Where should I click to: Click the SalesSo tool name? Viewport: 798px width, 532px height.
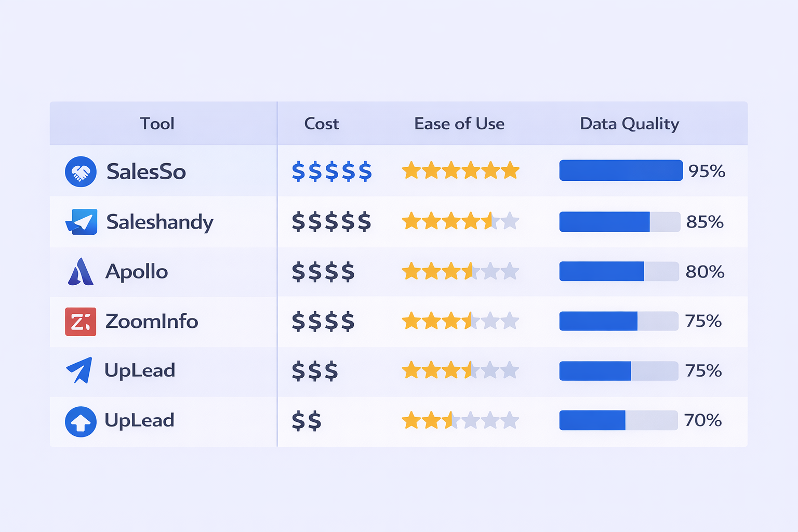(146, 172)
